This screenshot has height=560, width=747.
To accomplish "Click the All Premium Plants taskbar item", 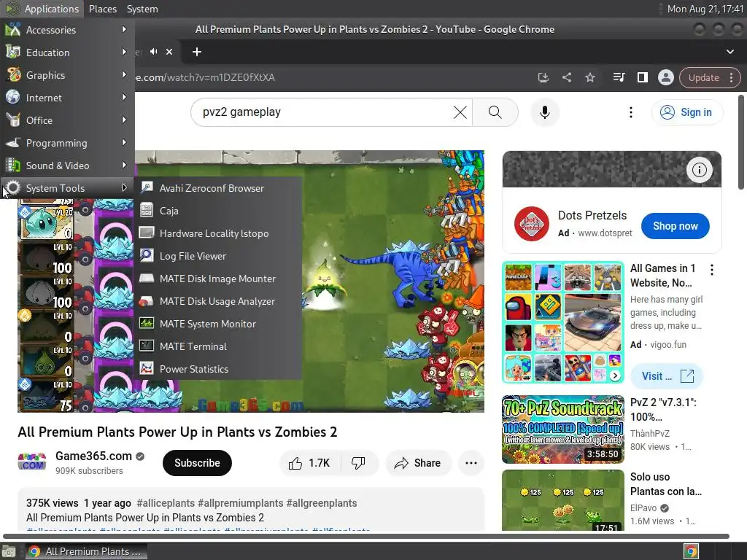I will (x=86, y=551).
